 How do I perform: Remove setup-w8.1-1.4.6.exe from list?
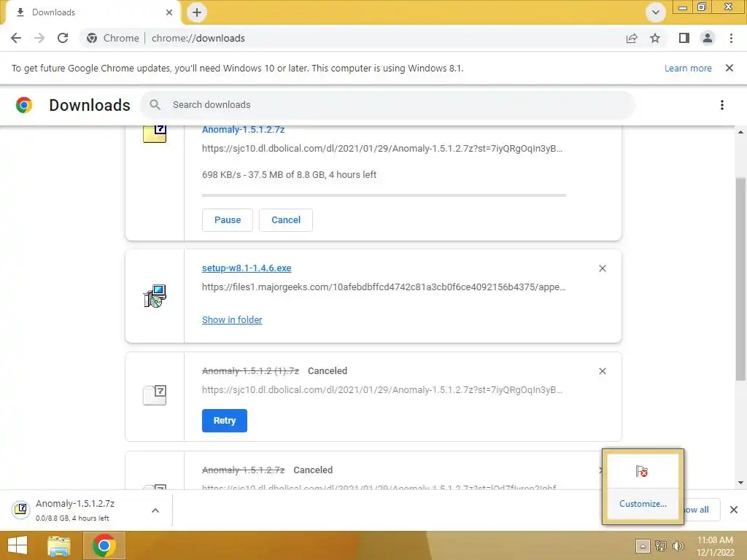(x=602, y=268)
